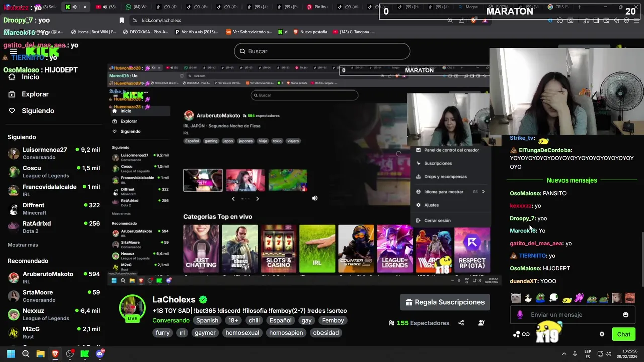This screenshot has width=644, height=362.
Task: Click the LaCholexs live avatar
Action: pos(132,308)
